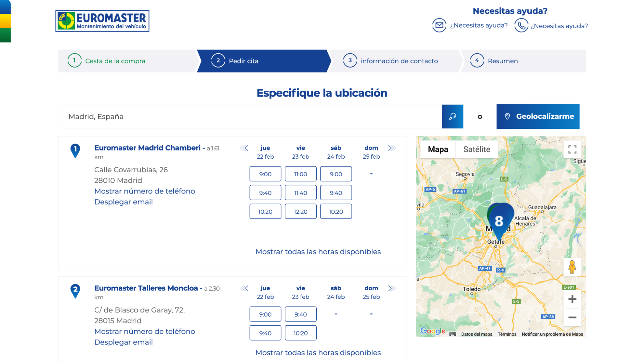The width and height of the screenshot is (644, 363).
Task: Click the cluster pin showing 8
Action: pos(499,221)
